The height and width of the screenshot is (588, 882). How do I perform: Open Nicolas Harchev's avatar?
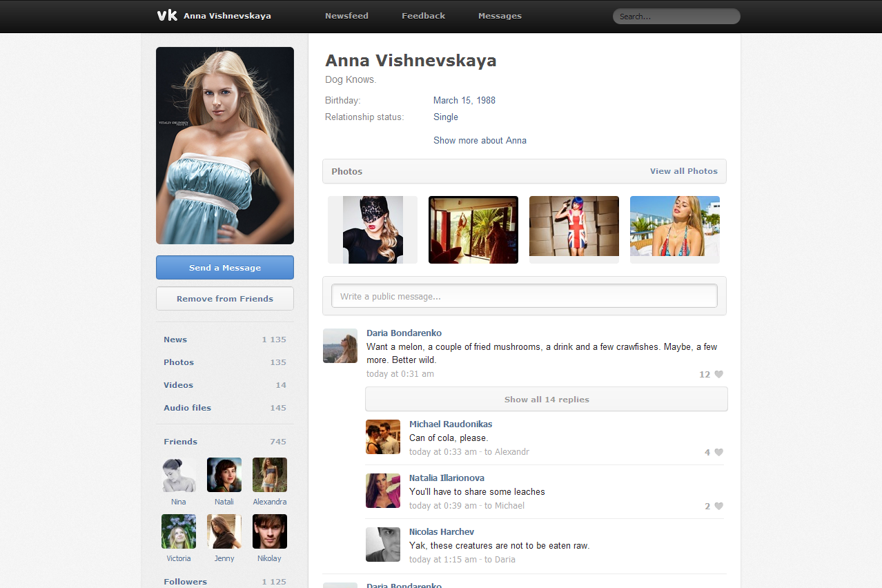coord(383,545)
